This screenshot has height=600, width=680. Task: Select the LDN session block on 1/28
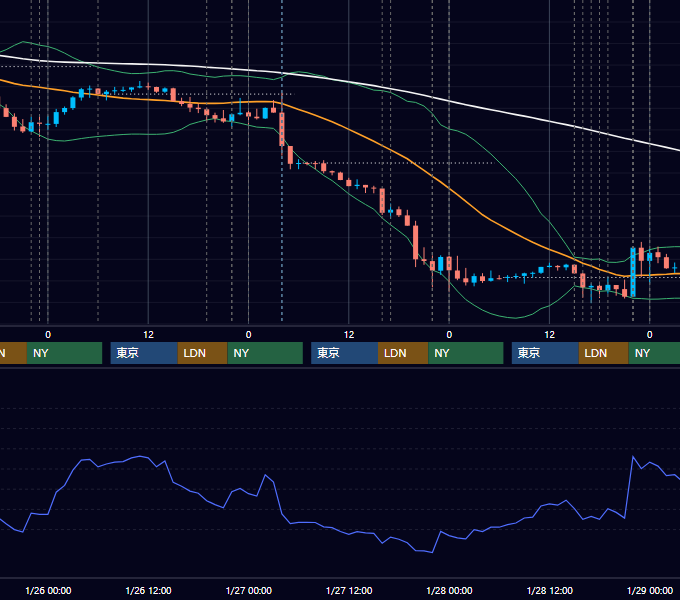604,353
